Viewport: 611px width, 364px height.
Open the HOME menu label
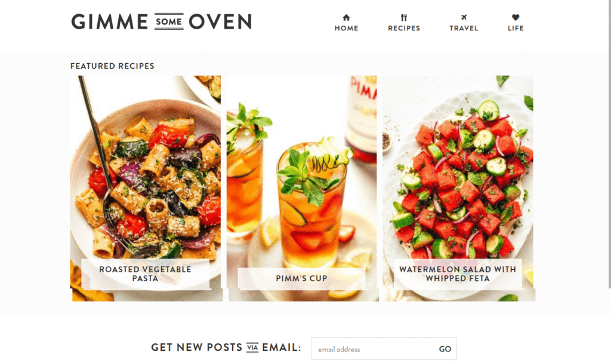pyautogui.click(x=347, y=28)
